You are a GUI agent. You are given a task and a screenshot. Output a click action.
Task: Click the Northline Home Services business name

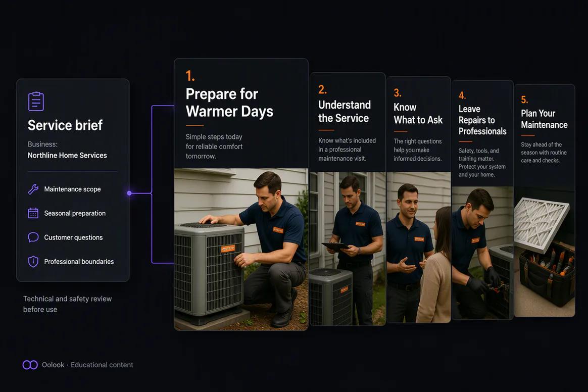click(x=67, y=155)
